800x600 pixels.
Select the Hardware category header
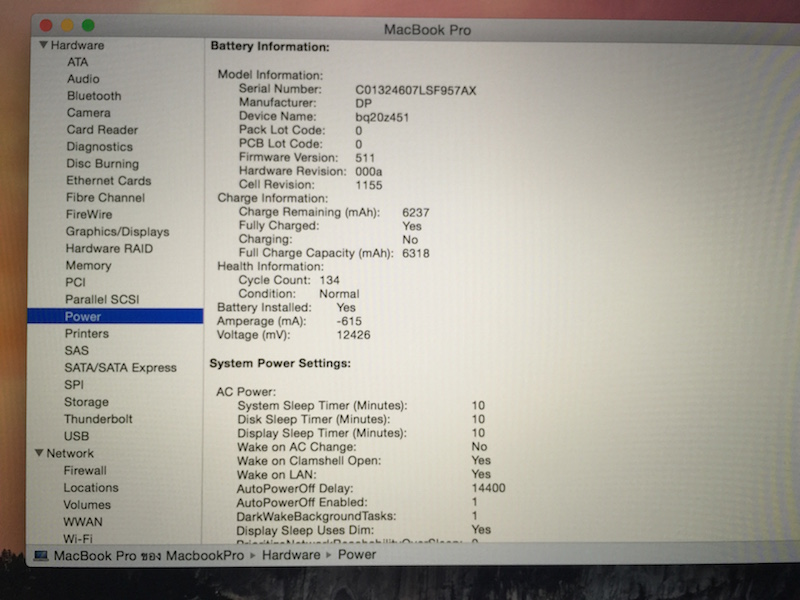point(77,45)
